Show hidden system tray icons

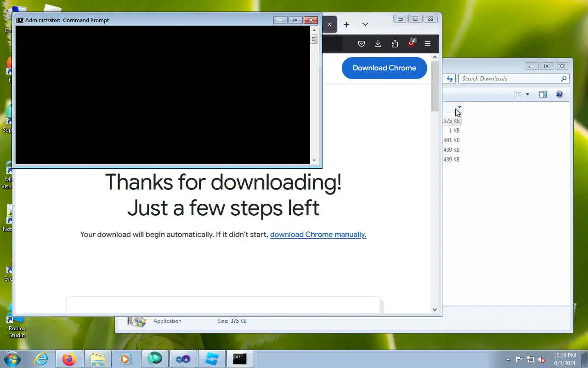click(x=508, y=359)
